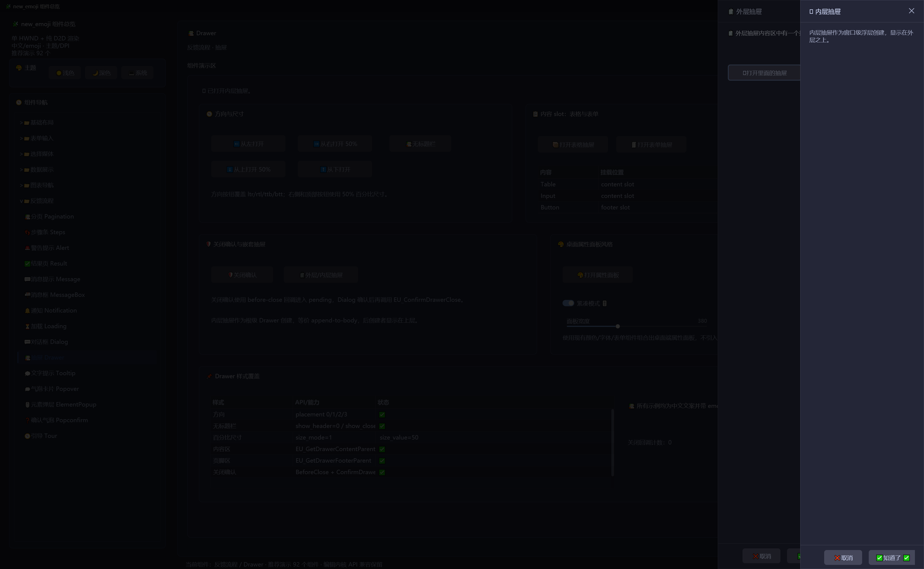Click the 面板宽度 slider handle

pos(618,326)
